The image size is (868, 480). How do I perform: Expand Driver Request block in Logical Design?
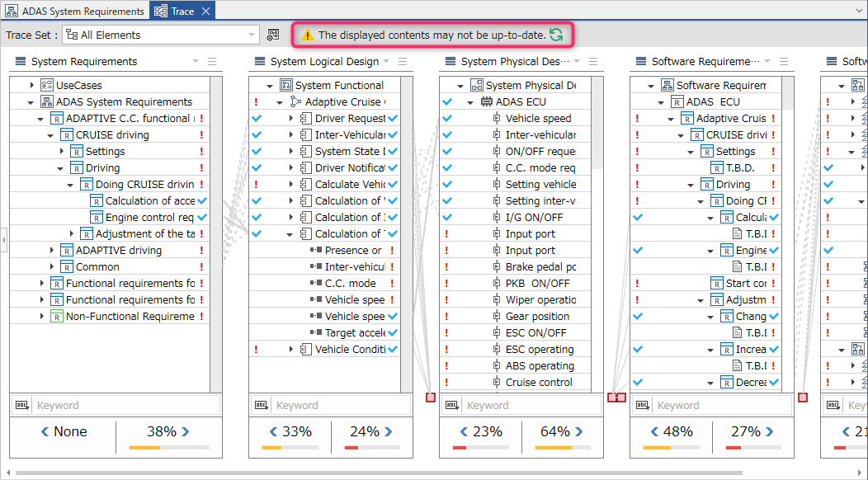(x=290, y=119)
